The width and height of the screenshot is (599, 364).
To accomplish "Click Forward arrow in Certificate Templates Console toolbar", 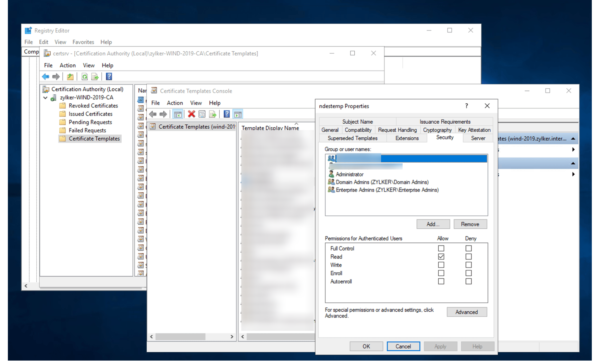I will pos(163,114).
